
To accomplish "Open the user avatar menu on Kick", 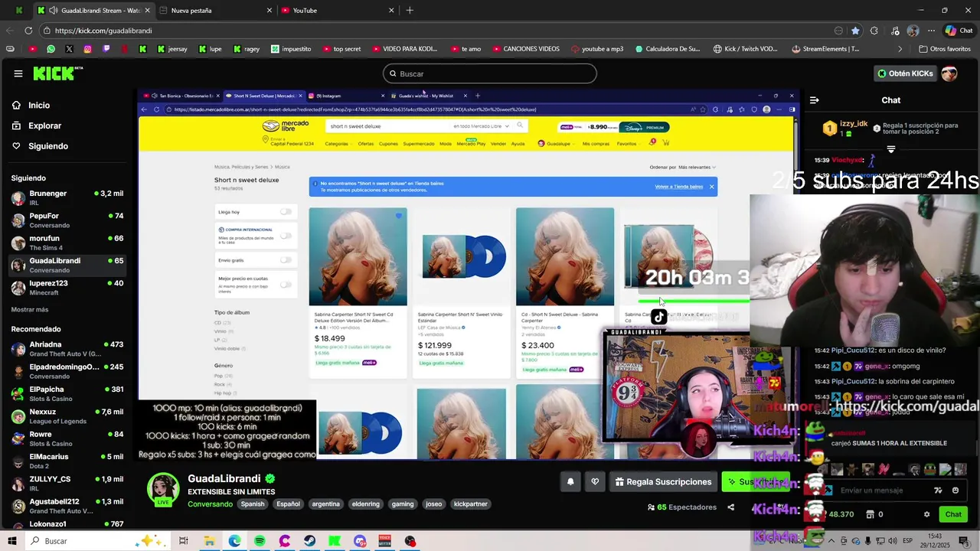I will click(949, 73).
